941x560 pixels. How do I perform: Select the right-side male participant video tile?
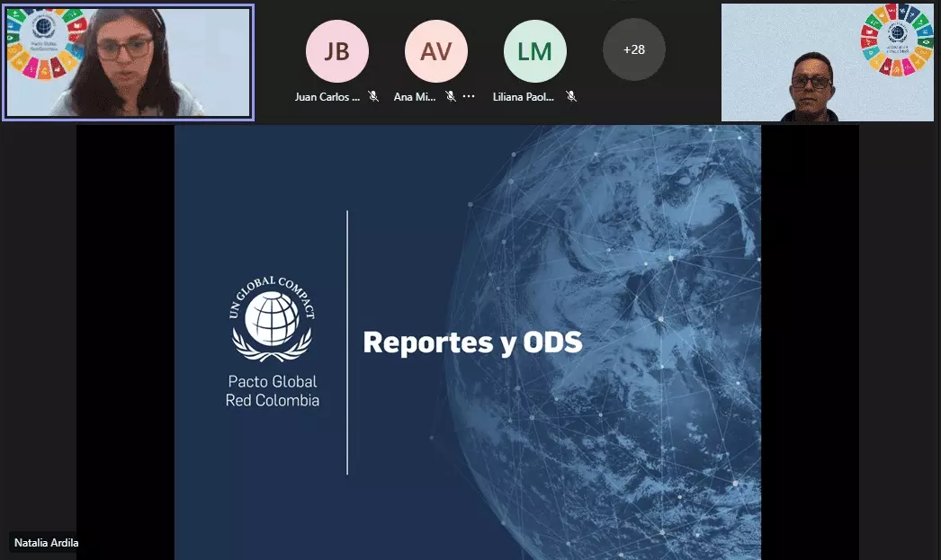828,62
